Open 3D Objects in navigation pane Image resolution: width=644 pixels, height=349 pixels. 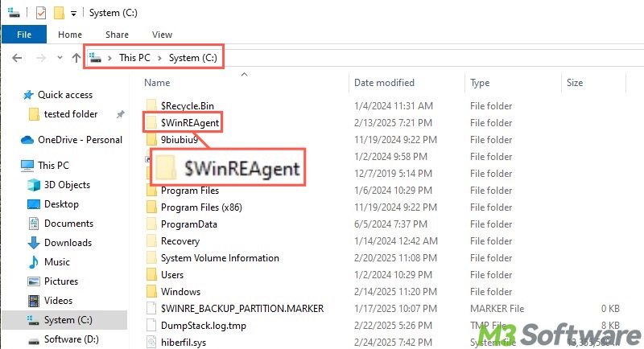[67, 185]
